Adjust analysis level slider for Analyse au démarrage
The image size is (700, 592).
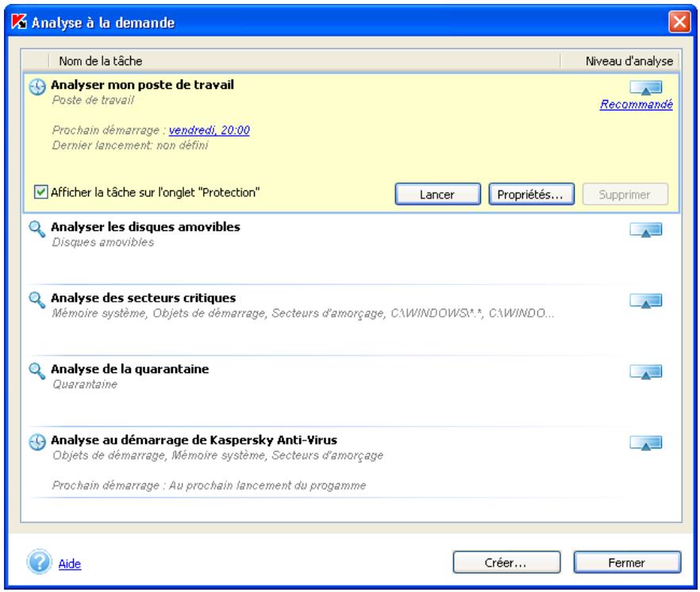pyautogui.click(x=645, y=444)
